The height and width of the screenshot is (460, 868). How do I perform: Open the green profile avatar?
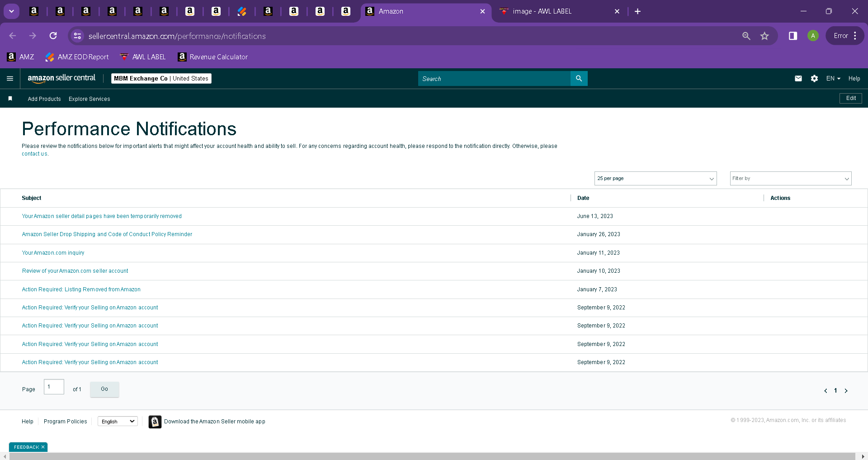tap(813, 36)
